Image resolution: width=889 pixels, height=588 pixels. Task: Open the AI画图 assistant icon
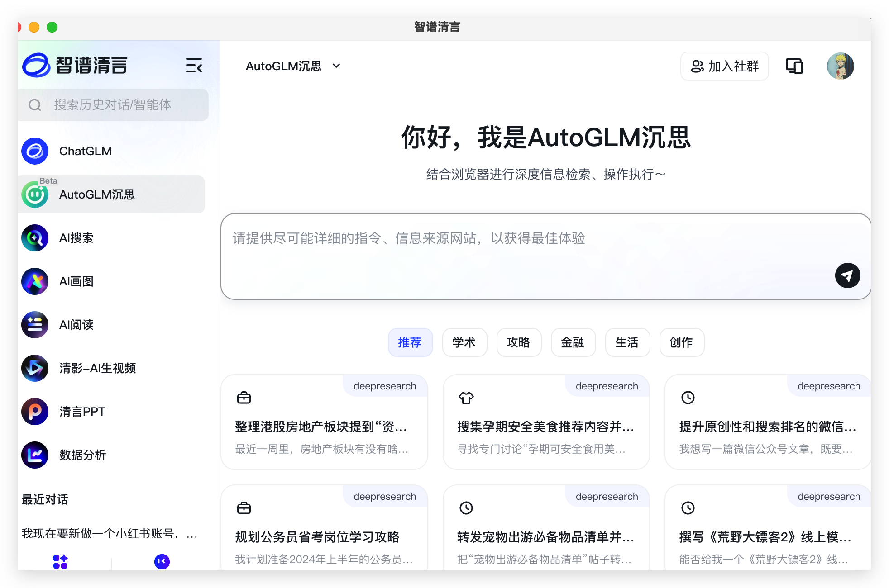pos(35,281)
